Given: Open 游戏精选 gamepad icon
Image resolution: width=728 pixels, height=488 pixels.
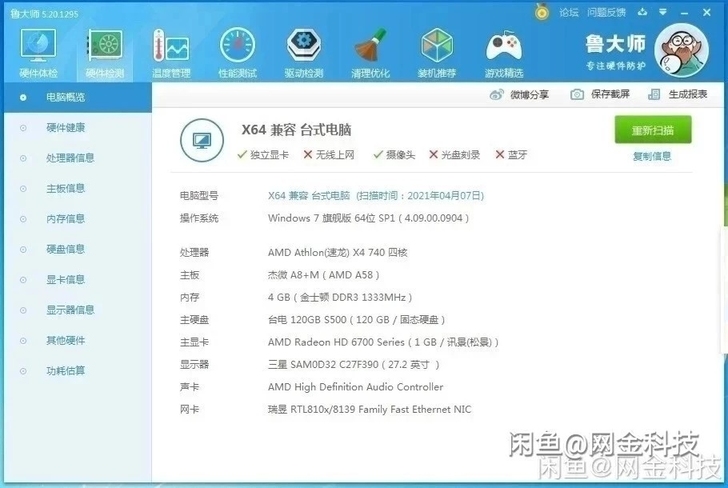Looking at the screenshot, I should pyautogui.click(x=504, y=52).
